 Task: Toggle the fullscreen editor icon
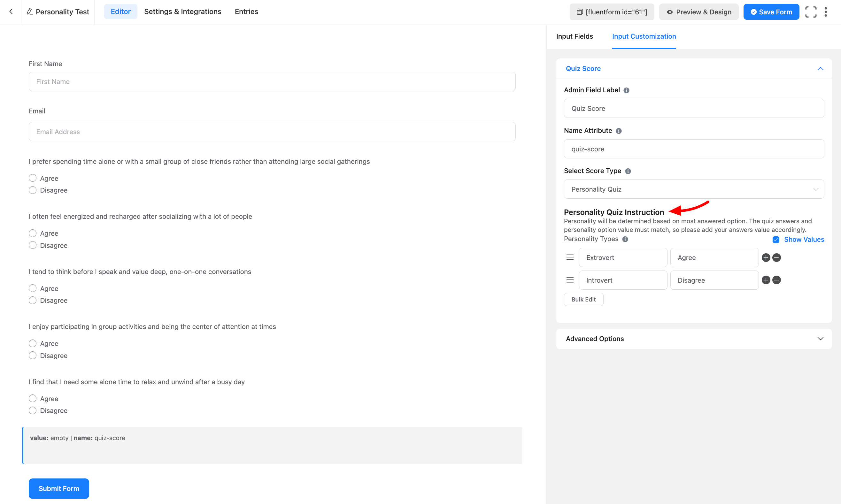(810, 12)
